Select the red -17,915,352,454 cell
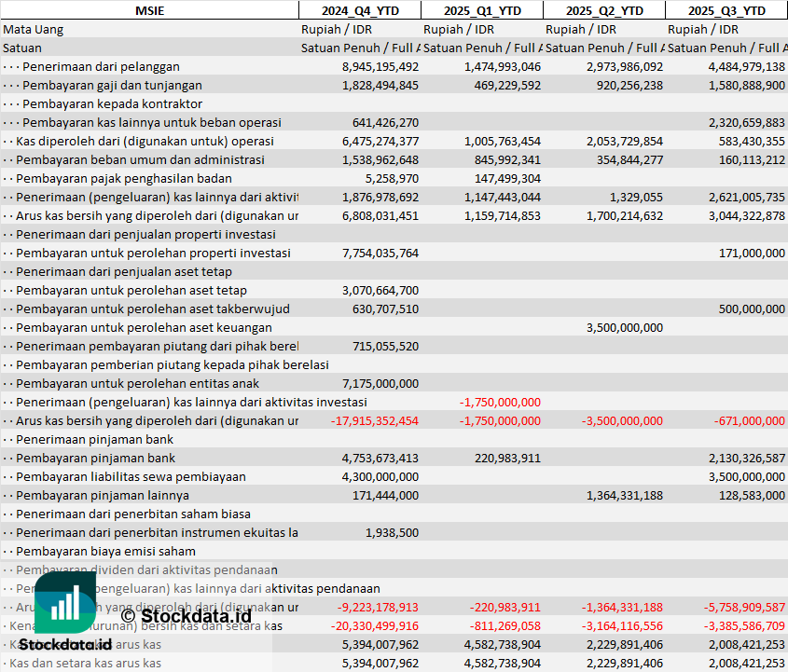 (375, 420)
